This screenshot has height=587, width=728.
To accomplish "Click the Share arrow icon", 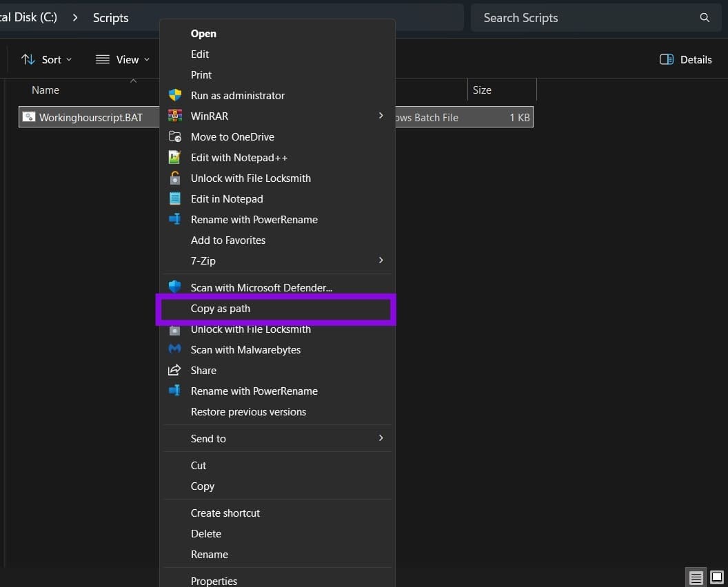I will [174, 370].
